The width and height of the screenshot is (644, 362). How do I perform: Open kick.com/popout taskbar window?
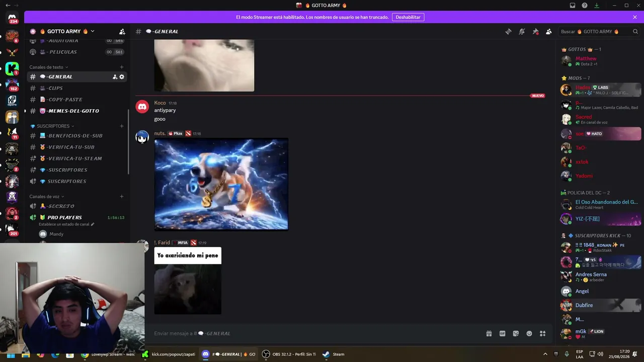[169, 354]
